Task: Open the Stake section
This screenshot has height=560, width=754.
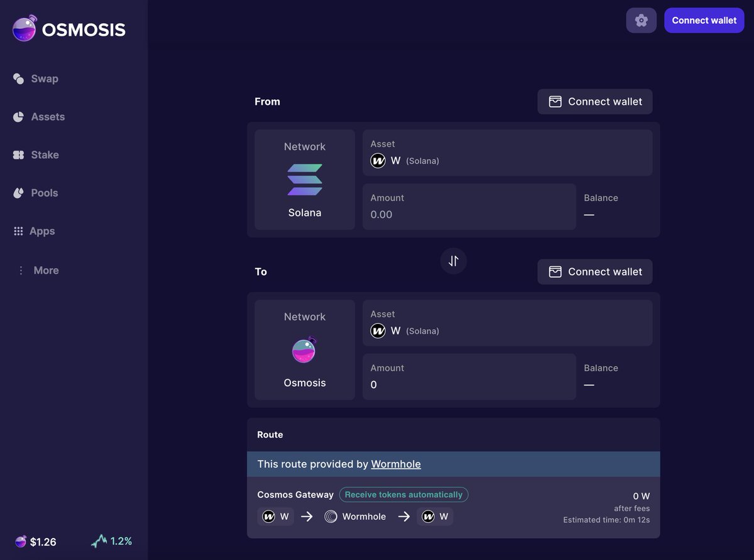Action: 36,154
